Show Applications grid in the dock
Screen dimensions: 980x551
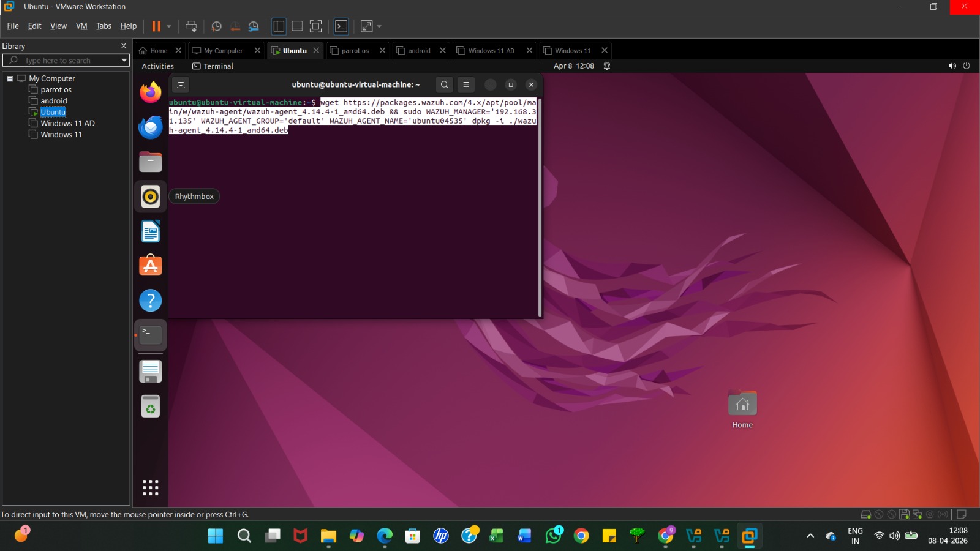click(x=151, y=487)
